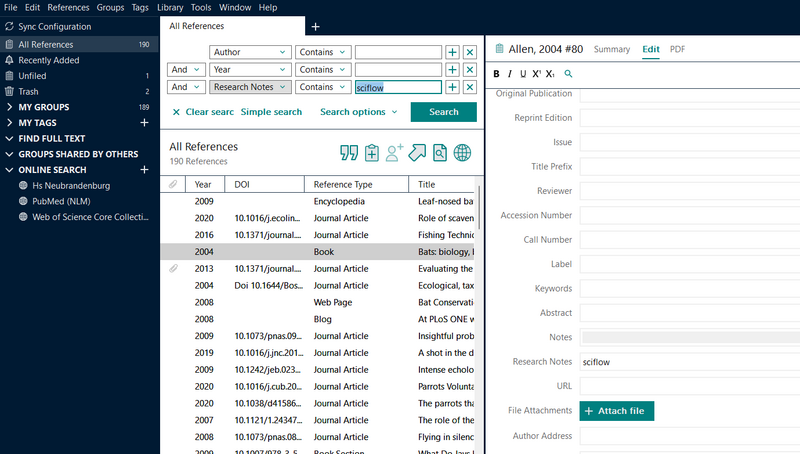Remove the Author search row
This screenshot has height=454, width=800.
[470, 52]
